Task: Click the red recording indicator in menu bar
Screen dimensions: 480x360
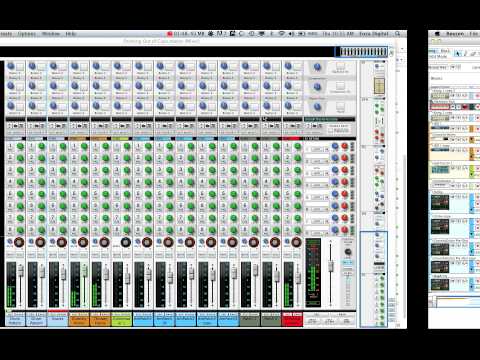Action: (x=170, y=34)
